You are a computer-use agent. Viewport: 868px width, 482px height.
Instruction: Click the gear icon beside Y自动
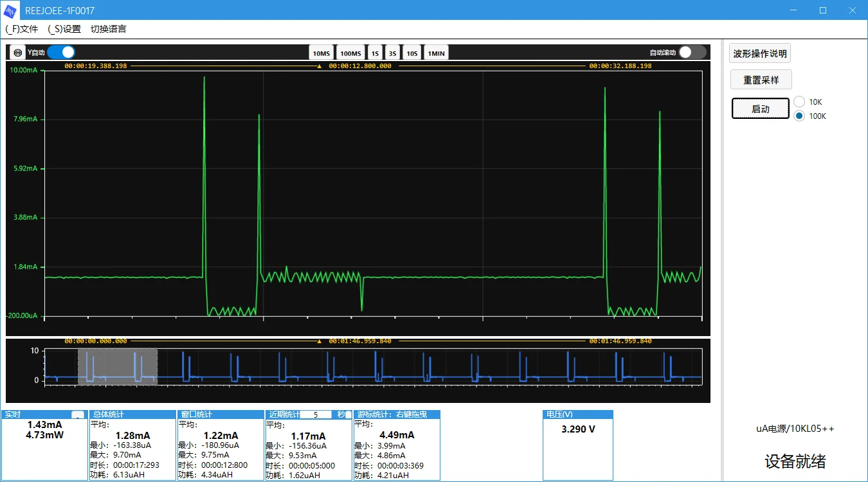(x=18, y=53)
